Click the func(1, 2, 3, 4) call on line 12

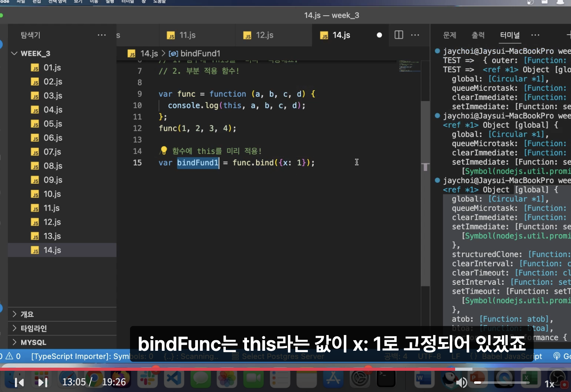[198, 128]
